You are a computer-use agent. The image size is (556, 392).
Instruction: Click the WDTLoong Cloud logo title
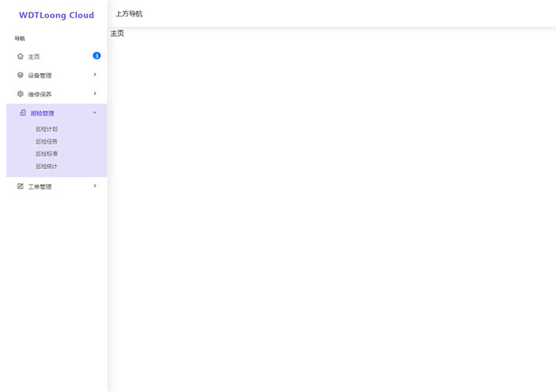coord(56,15)
